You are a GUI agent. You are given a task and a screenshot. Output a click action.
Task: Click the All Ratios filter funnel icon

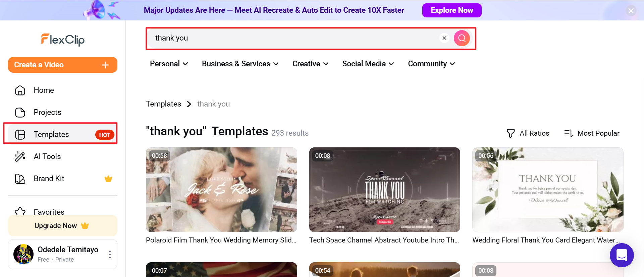[x=511, y=133]
